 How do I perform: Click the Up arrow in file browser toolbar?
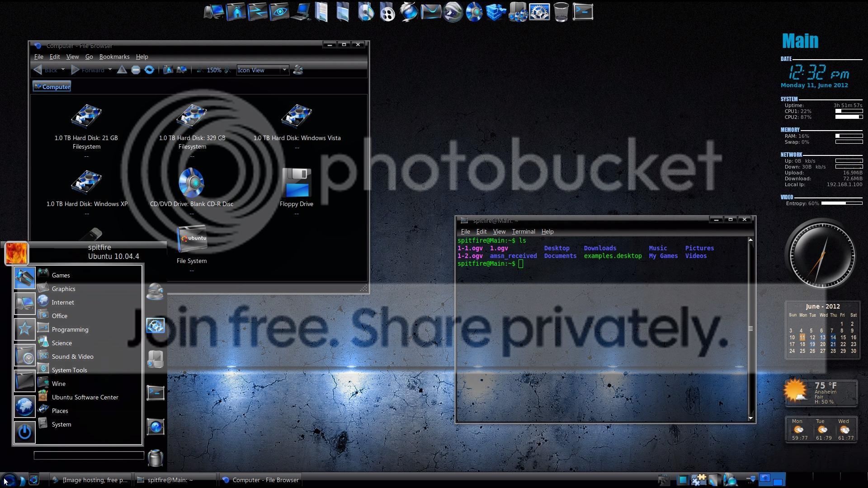122,70
